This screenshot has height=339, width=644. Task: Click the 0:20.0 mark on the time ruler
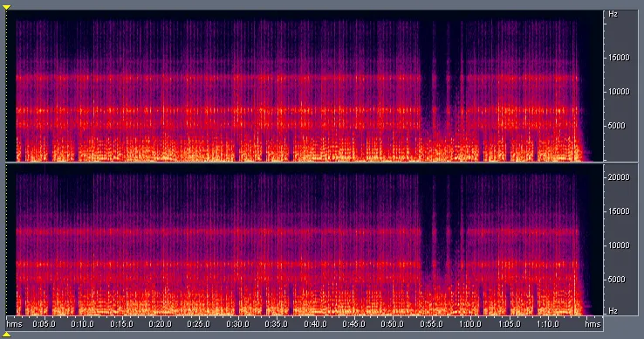pos(161,324)
